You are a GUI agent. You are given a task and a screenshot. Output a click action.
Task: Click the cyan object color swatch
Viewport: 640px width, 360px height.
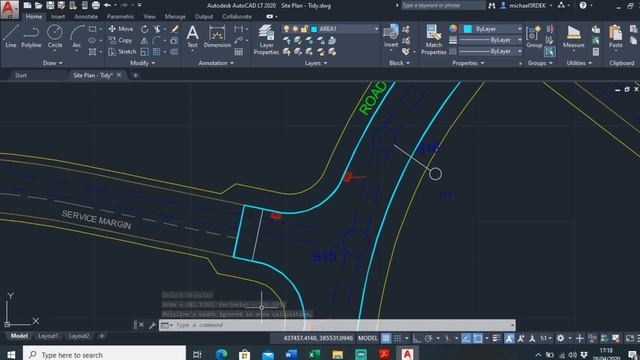click(468, 29)
